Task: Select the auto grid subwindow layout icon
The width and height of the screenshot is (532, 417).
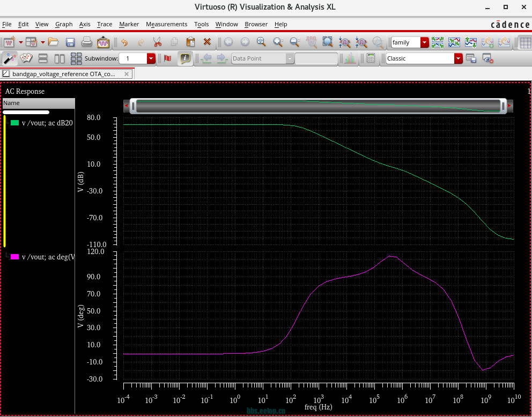Action: coord(76,58)
